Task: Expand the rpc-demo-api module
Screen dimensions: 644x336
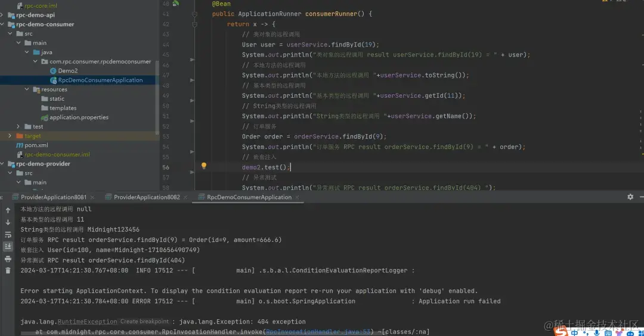Action: (2, 15)
